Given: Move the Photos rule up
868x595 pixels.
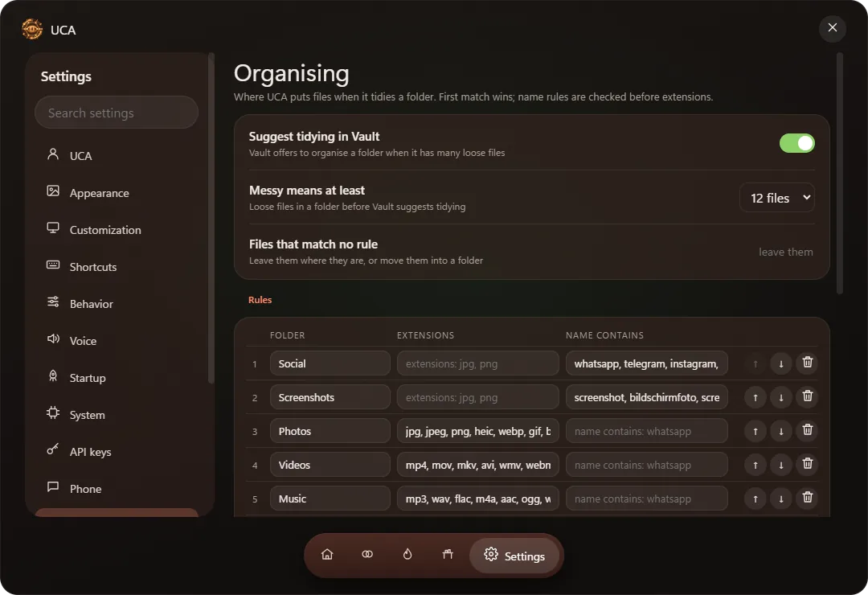Looking at the screenshot, I should click(x=755, y=431).
